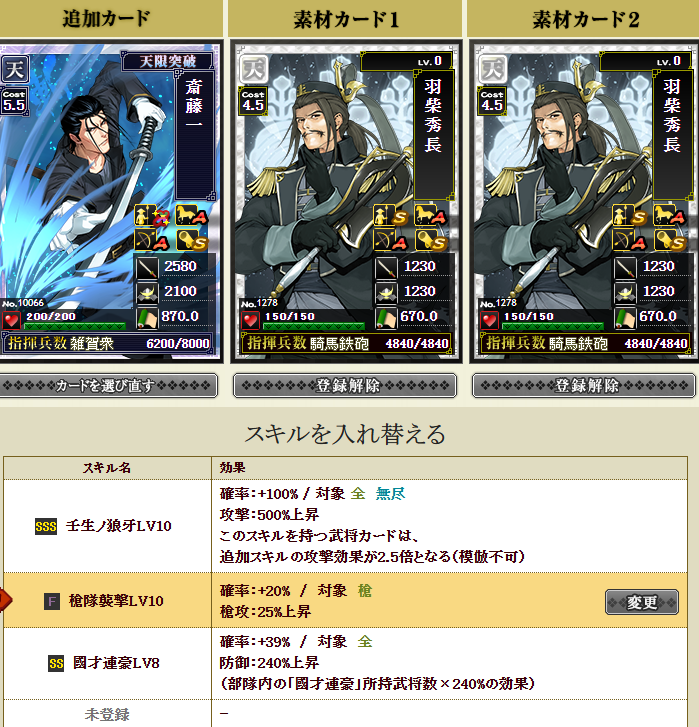Click the sword attack icon on Saito card

click(x=146, y=267)
